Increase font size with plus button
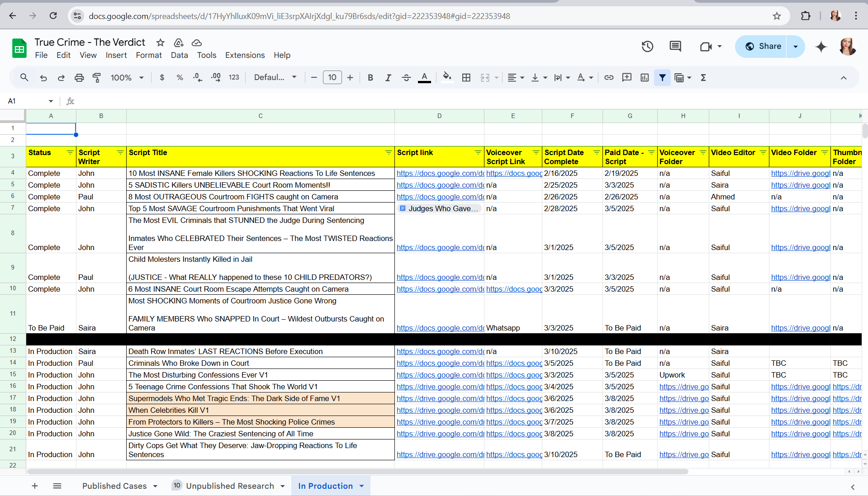Viewport: 868px width, 496px height. (x=350, y=77)
